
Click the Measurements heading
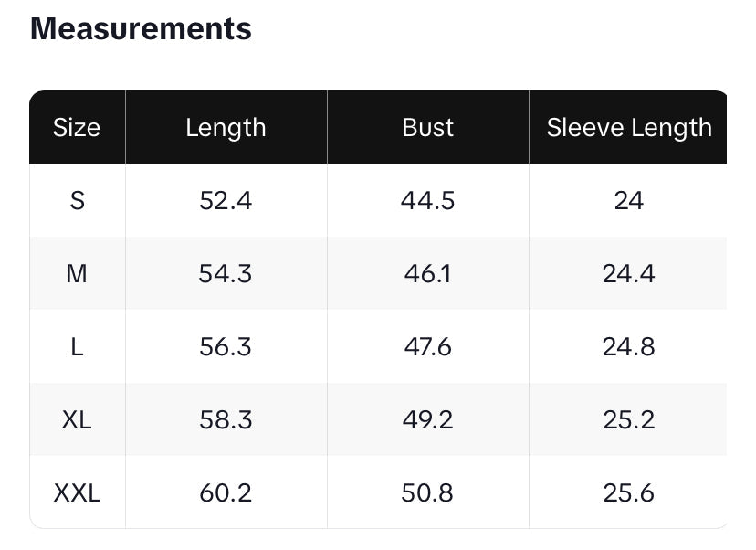click(x=141, y=29)
